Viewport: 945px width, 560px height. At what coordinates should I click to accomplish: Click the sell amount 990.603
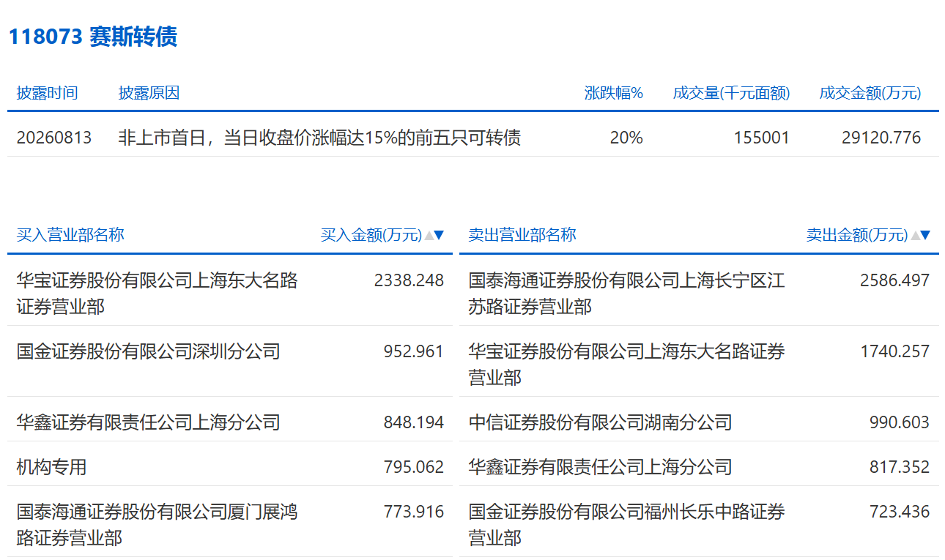pyautogui.click(x=900, y=422)
